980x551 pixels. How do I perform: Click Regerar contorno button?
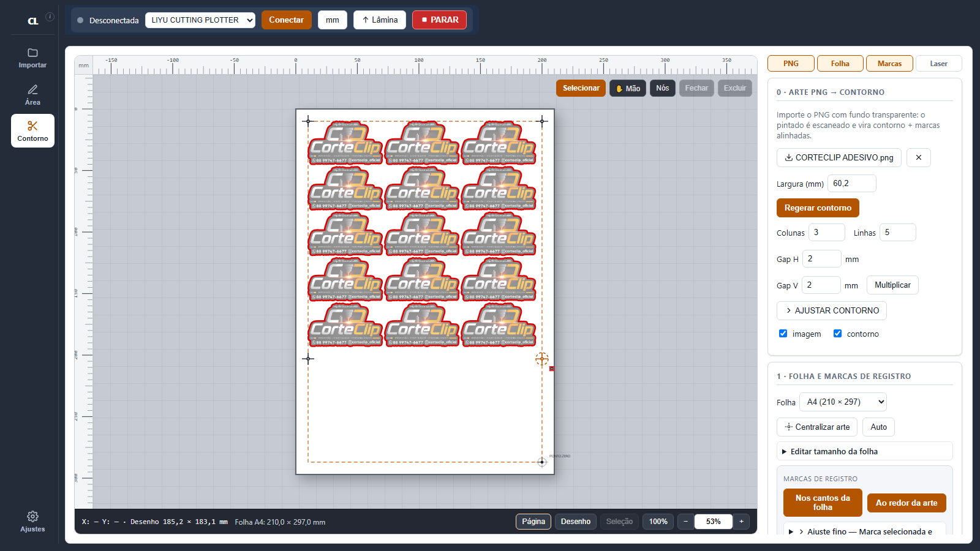click(818, 208)
